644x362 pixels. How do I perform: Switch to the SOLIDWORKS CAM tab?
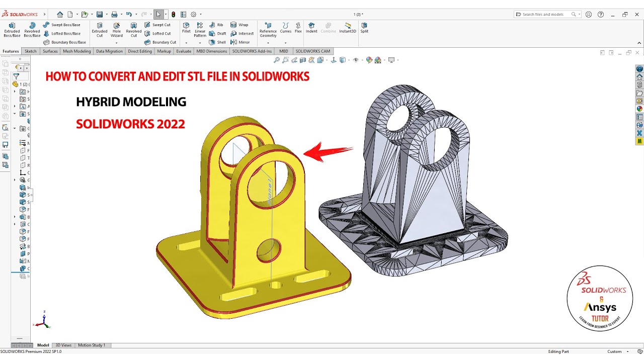coord(313,51)
